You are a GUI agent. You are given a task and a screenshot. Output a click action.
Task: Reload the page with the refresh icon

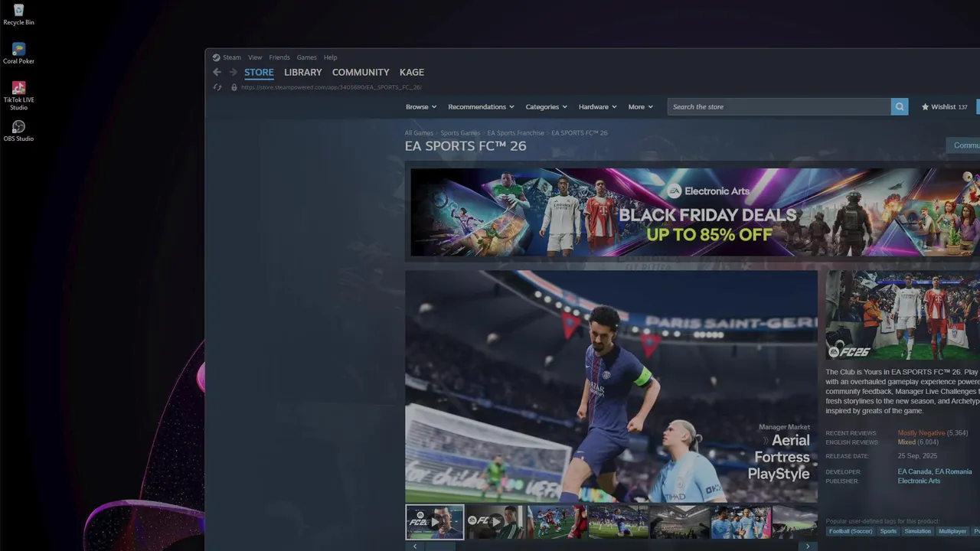pyautogui.click(x=217, y=87)
